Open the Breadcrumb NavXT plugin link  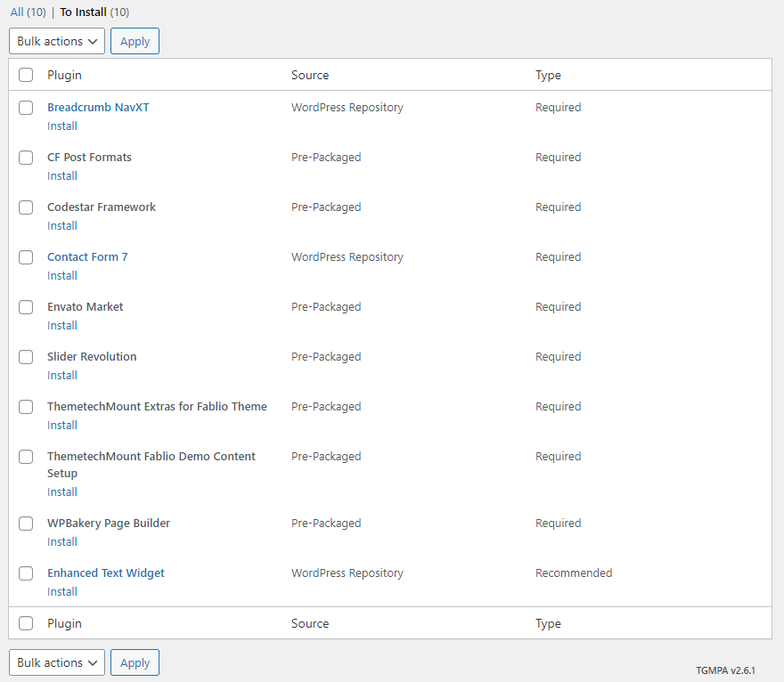coord(98,108)
